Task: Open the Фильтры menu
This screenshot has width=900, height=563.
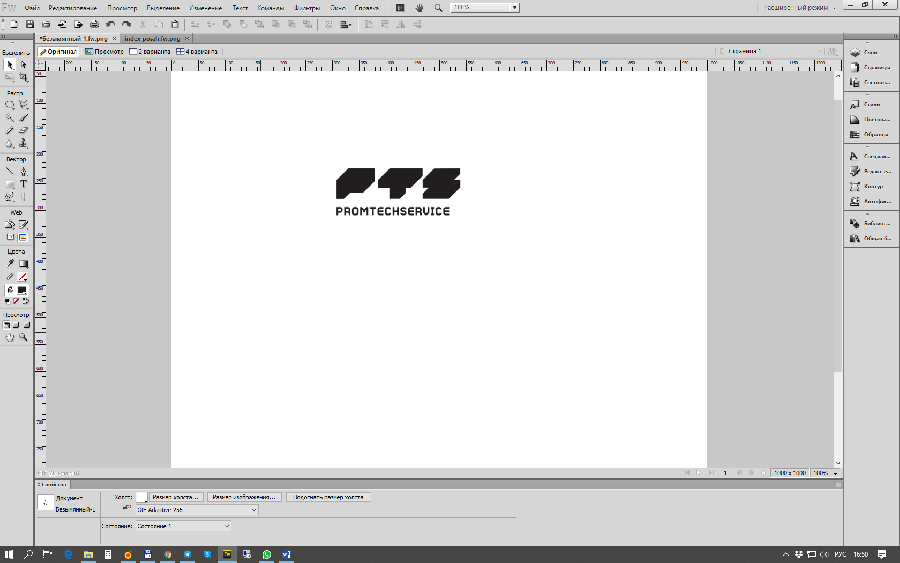Action: coord(307,7)
